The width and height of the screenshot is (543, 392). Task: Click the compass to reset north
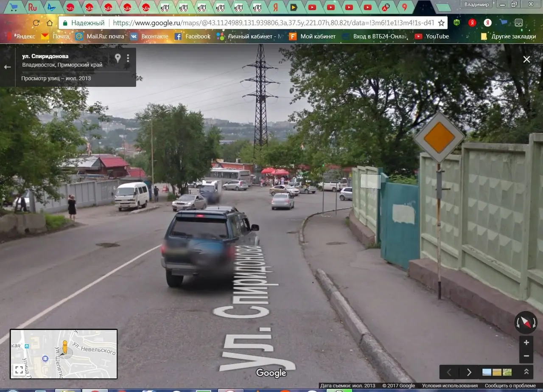coord(526,323)
